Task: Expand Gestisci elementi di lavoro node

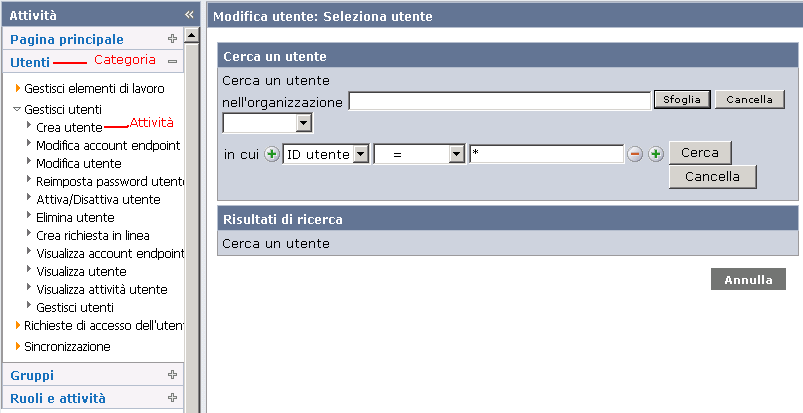Action: (18, 88)
